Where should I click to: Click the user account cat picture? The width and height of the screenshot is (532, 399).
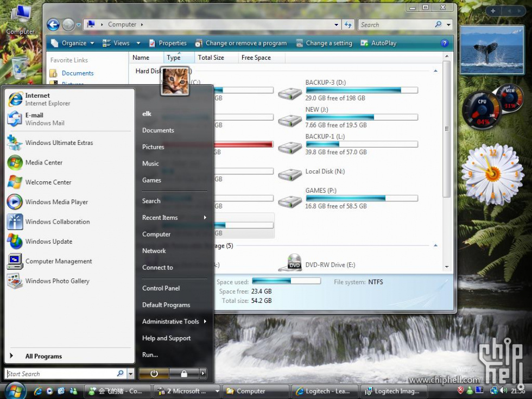(x=175, y=81)
